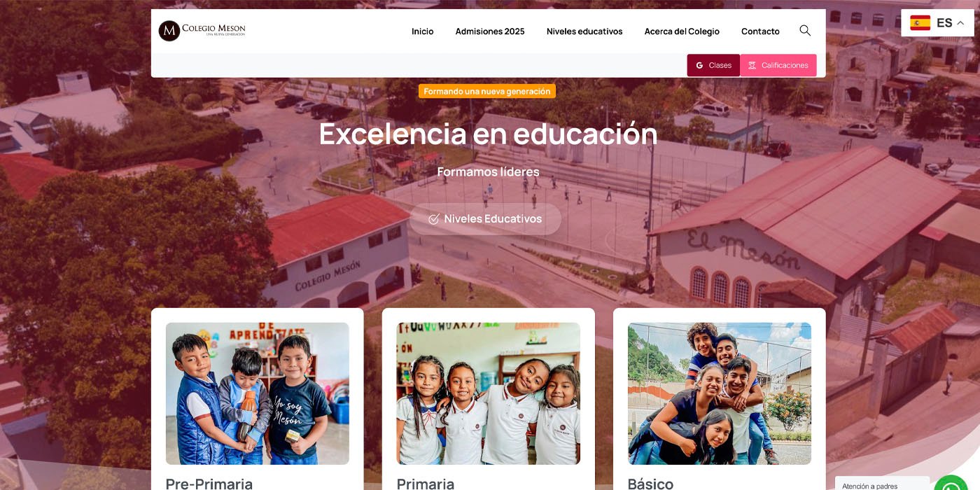This screenshot has width=980, height=490.
Task: Click the checkmark icon on Niveles Educativos
Action: point(433,219)
